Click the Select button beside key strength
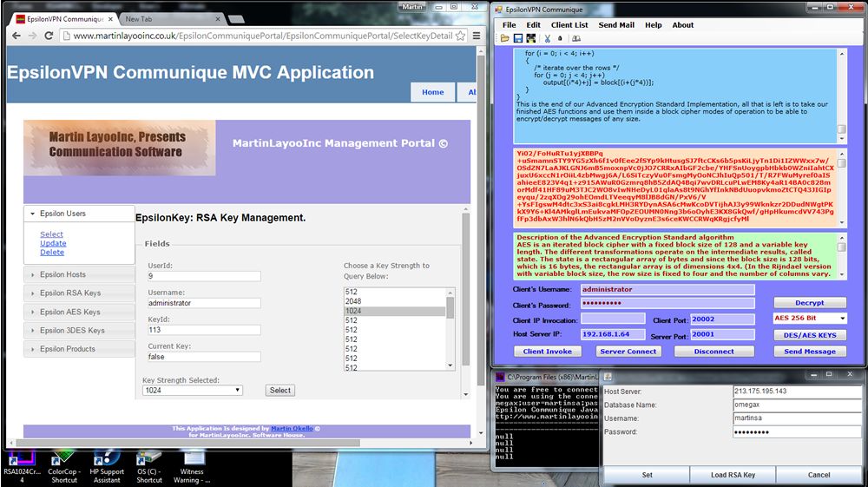The width and height of the screenshot is (868, 487). pos(280,390)
